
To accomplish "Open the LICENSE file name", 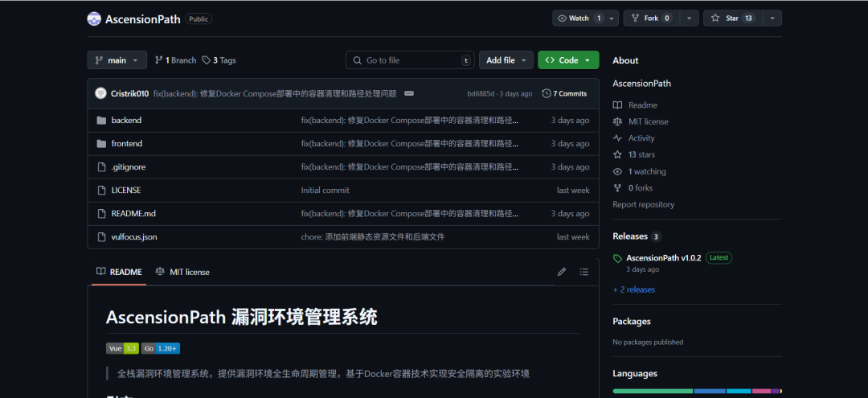I will 126,190.
